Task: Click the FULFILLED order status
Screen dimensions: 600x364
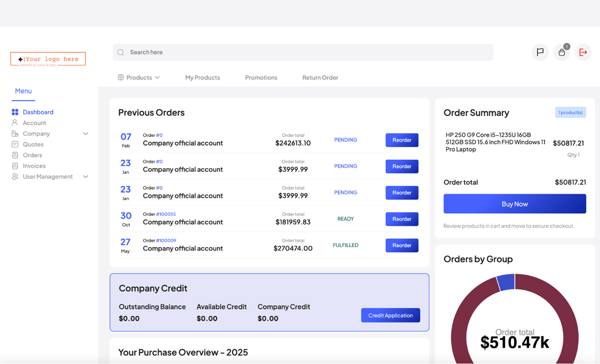Action: [x=345, y=245]
